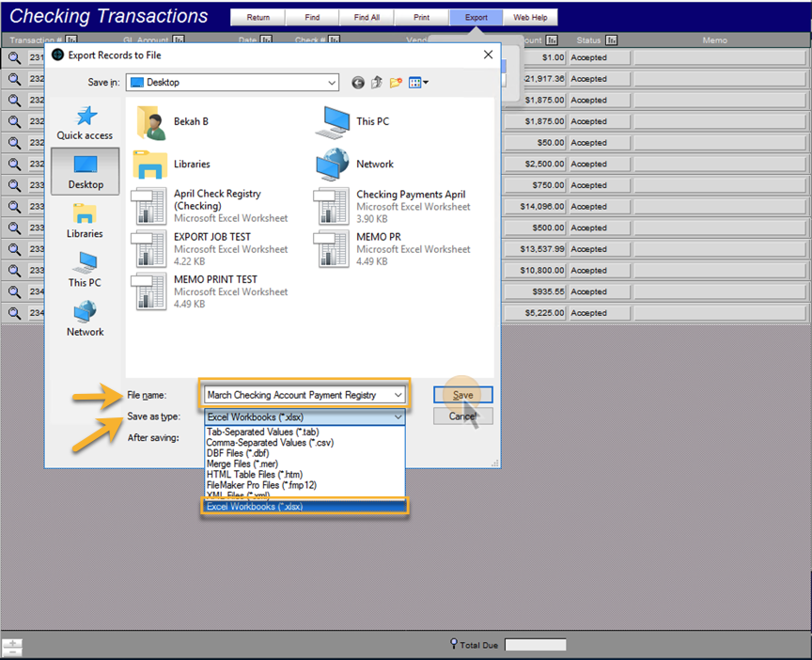
Task: Collapse the Save as type dropdown
Action: 398,417
